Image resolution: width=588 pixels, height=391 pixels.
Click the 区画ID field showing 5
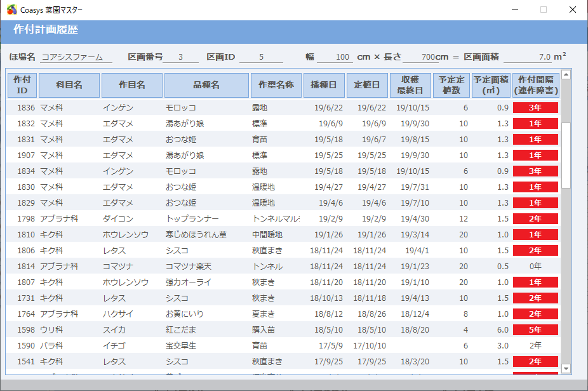262,57
